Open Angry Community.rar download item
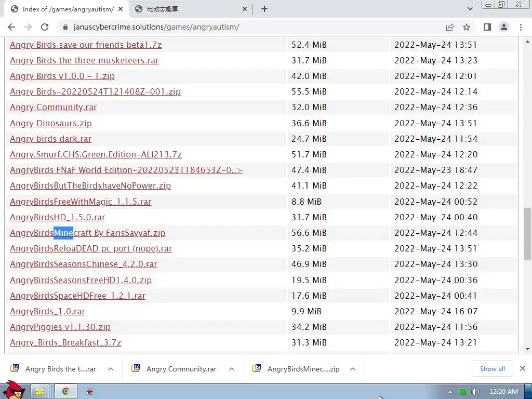 (x=174, y=369)
